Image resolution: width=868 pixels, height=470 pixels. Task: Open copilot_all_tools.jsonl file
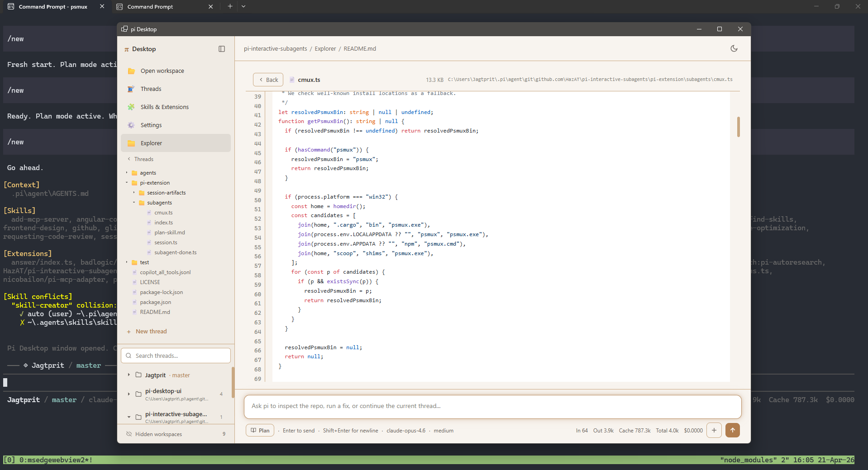[x=165, y=272]
